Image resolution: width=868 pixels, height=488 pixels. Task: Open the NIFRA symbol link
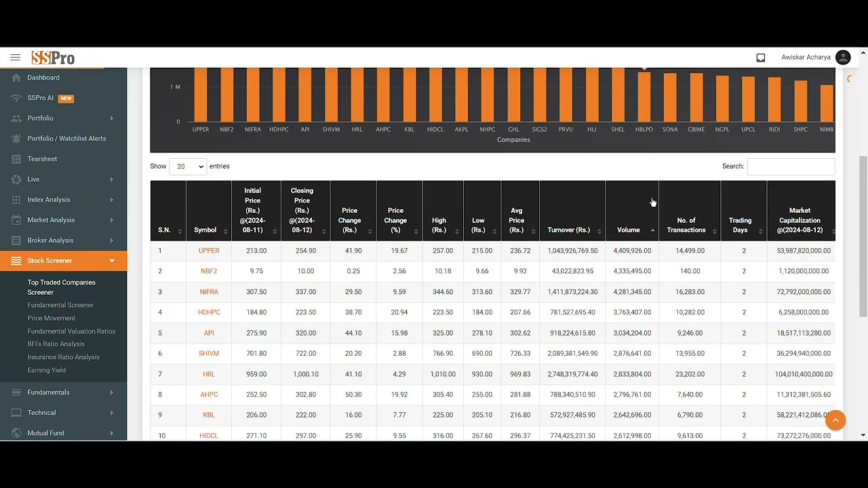(x=209, y=291)
